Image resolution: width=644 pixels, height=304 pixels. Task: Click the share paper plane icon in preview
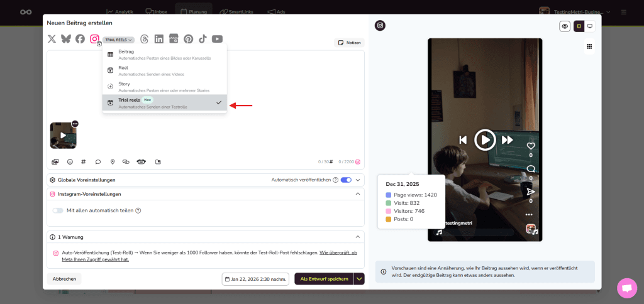(531, 192)
